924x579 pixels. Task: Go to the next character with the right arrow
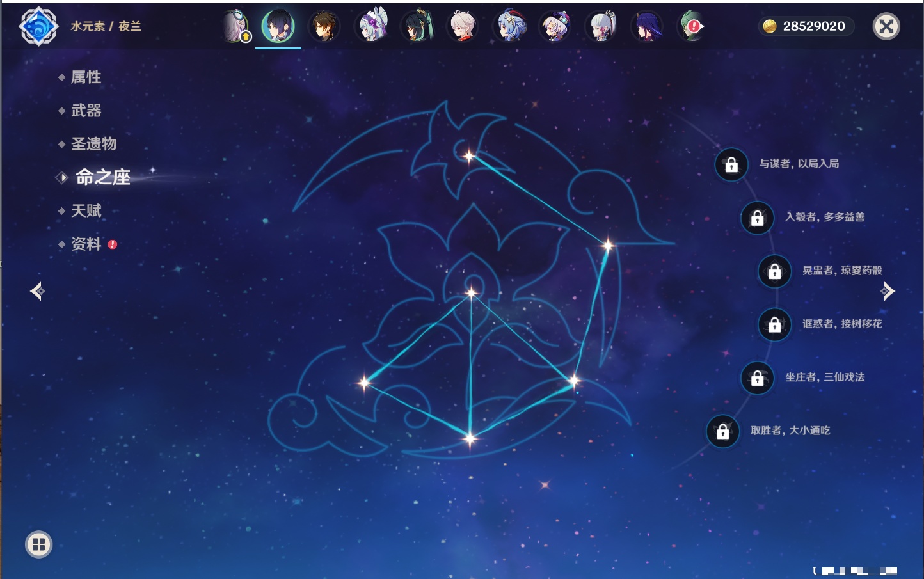[x=887, y=291]
